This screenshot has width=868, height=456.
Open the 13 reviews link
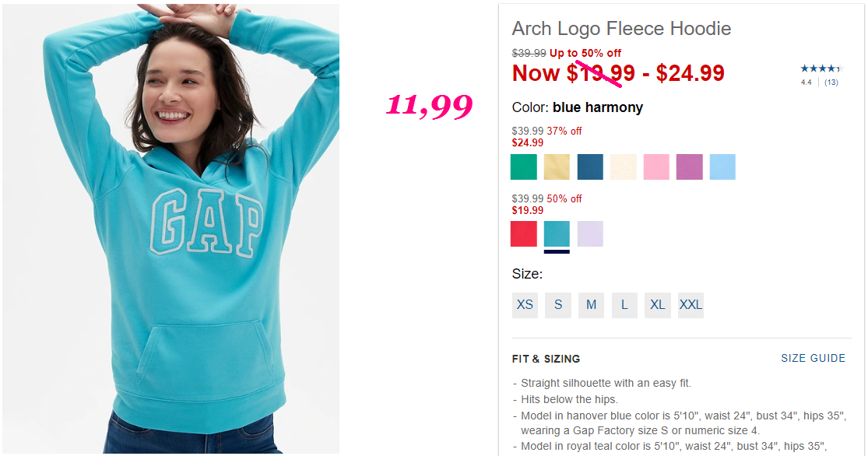pyautogui.click(x=831, y=82)
